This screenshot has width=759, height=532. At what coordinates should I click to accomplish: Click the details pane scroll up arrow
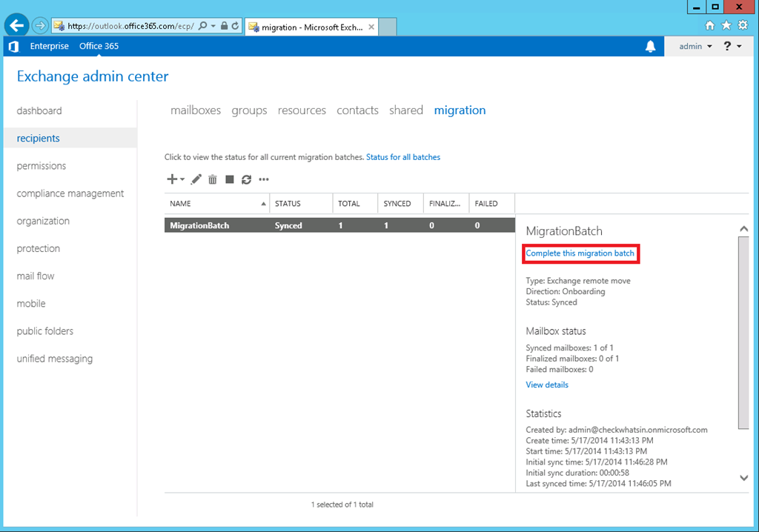pyautogui.click(x=744, y=228)
